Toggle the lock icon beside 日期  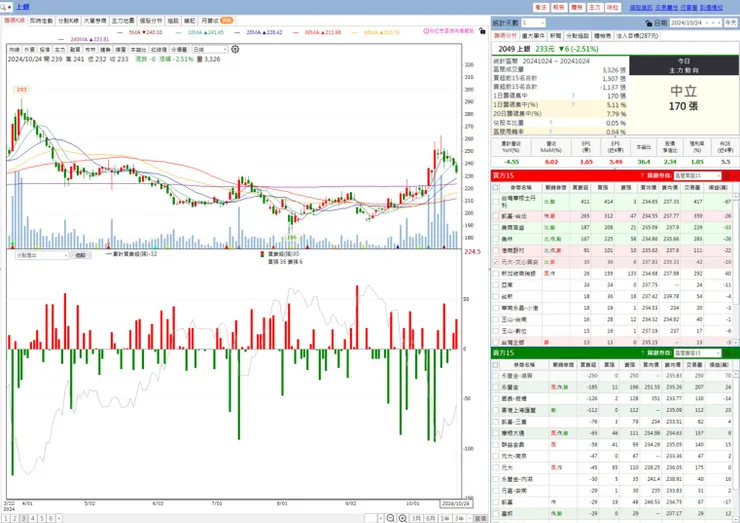tap(649, 23)
